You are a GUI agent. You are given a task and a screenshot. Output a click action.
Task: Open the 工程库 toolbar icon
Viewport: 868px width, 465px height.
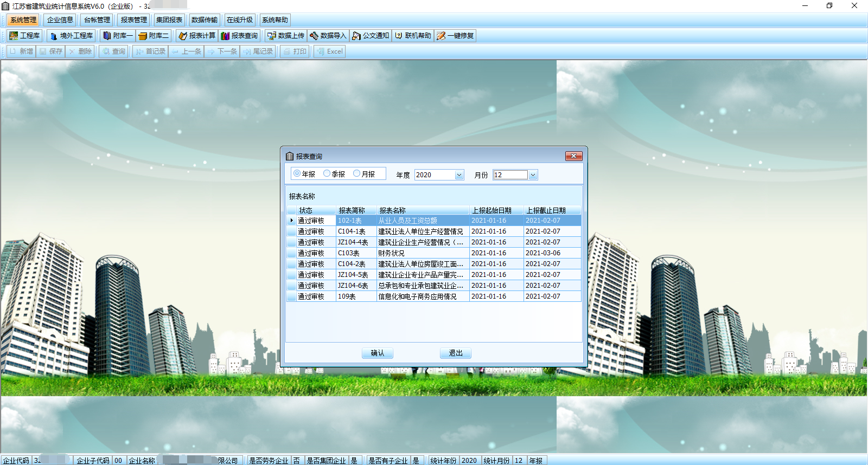tap(24, 36)
